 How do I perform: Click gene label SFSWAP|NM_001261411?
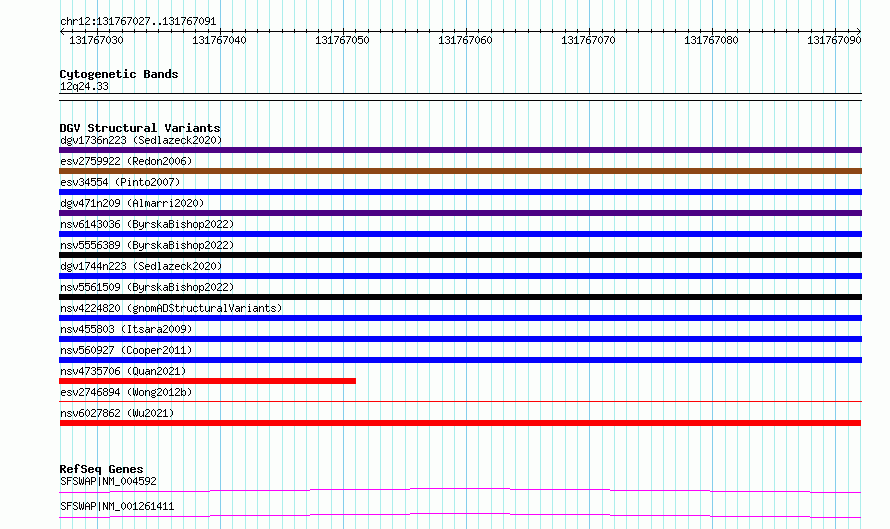click(117, 506)
